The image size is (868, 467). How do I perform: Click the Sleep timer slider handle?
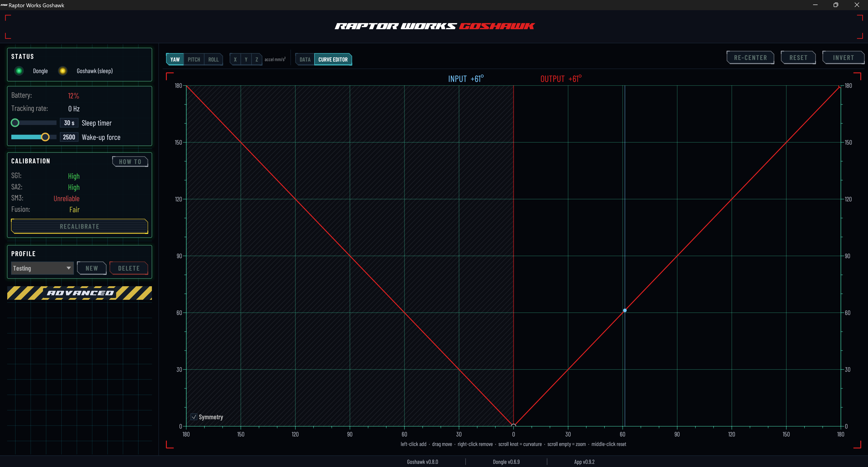pos(15,123)
